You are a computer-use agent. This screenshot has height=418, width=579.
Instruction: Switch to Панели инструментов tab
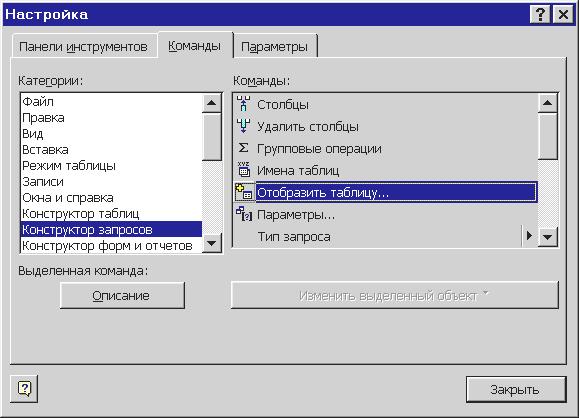click(83, 47)
